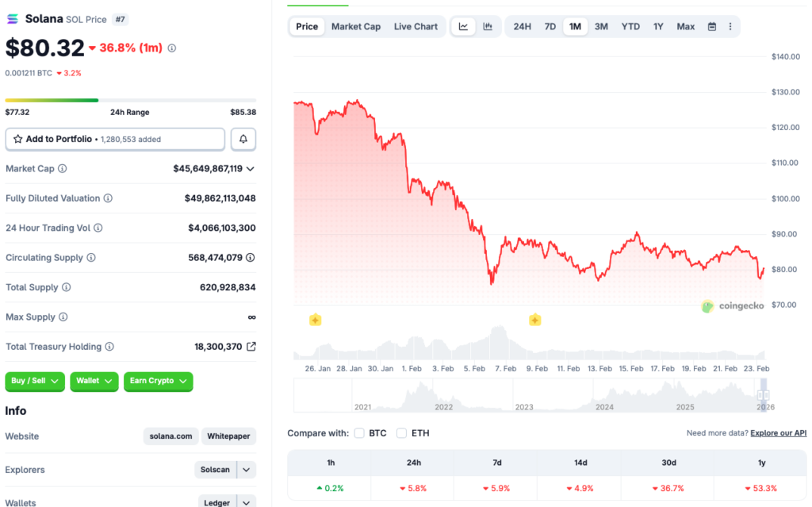Open the Explore our API link
This screenshot has height=507, width=812.
(778, 432)
